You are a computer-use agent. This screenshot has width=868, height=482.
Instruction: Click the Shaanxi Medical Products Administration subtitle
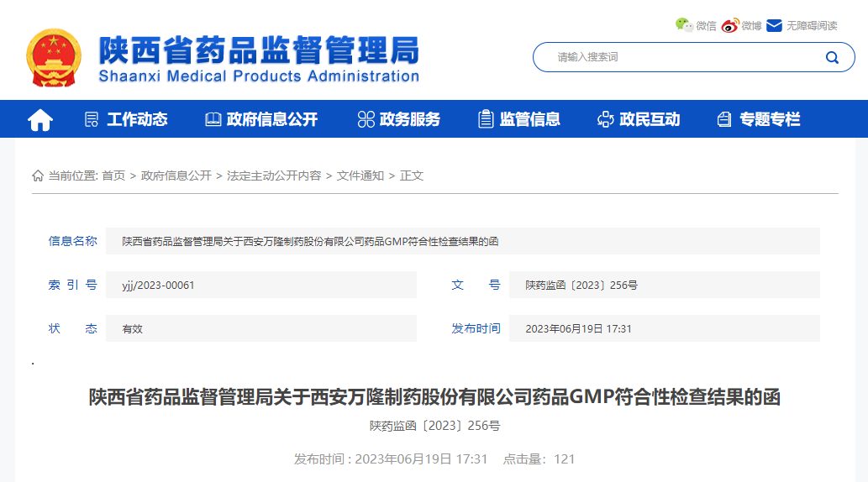pyautogui.click(x=259, y=76)
